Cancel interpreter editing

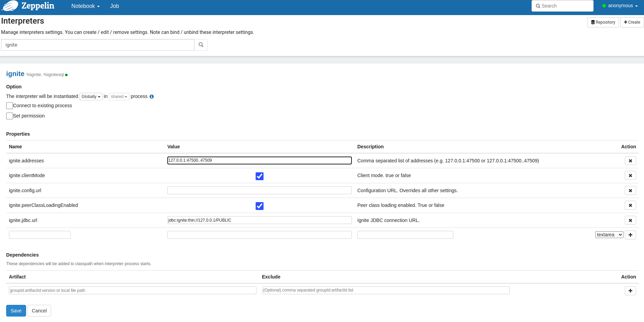pyautogui.click(x=39, y=311)
